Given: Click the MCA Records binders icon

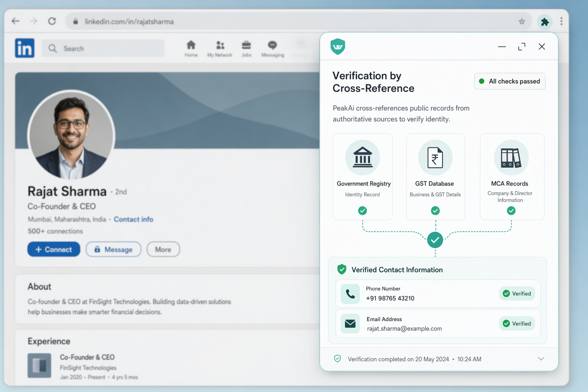Looking at the screenshot, I should pos(511,157).
